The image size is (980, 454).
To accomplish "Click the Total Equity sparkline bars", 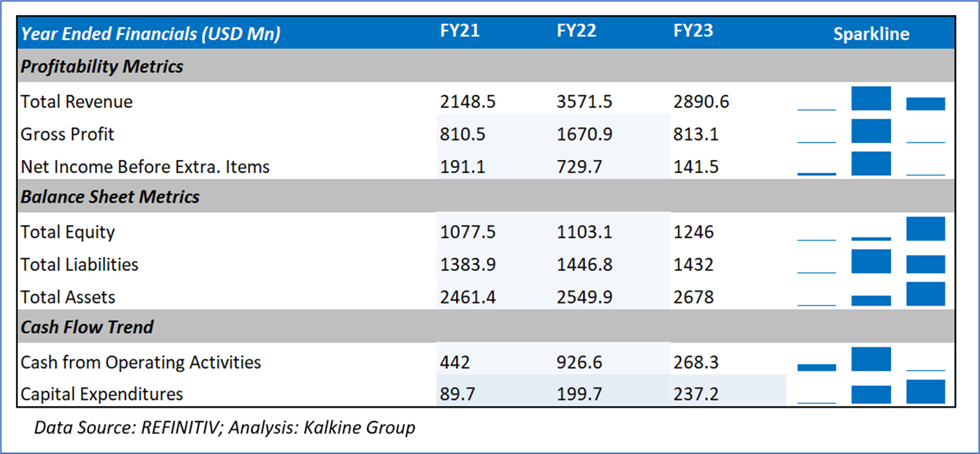I will tap(871, 230).
